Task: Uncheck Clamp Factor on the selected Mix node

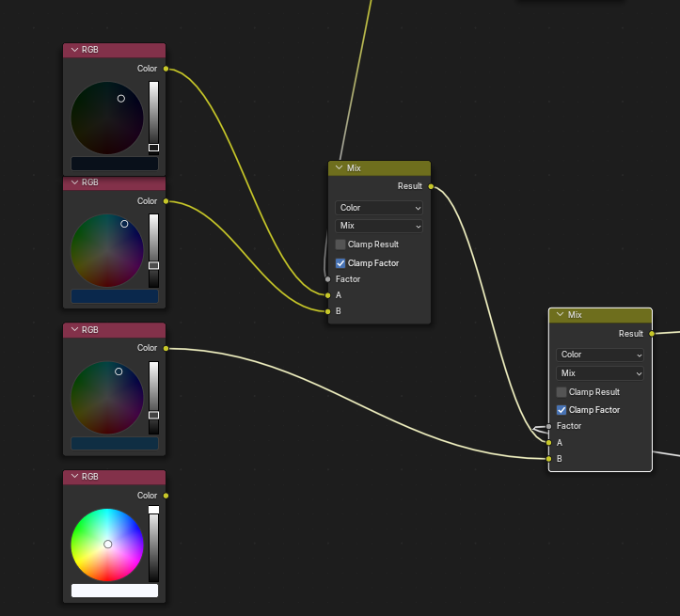Action: point(561,410)
